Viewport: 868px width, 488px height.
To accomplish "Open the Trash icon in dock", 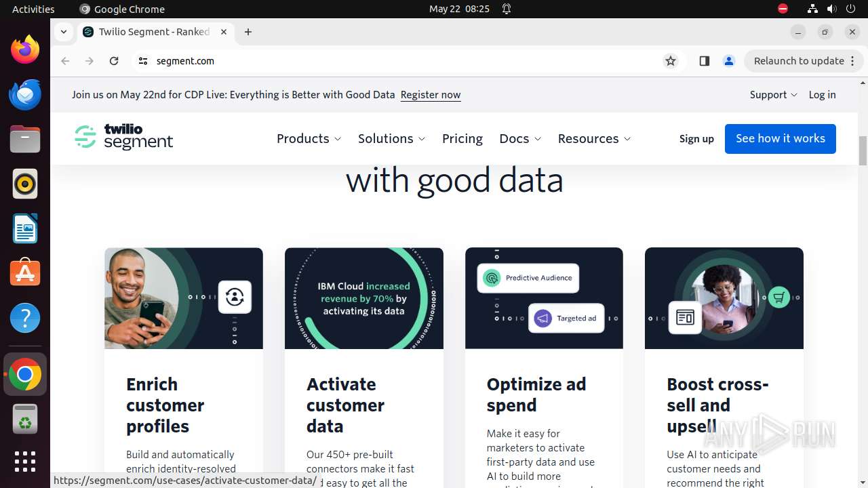I will 25,419.
